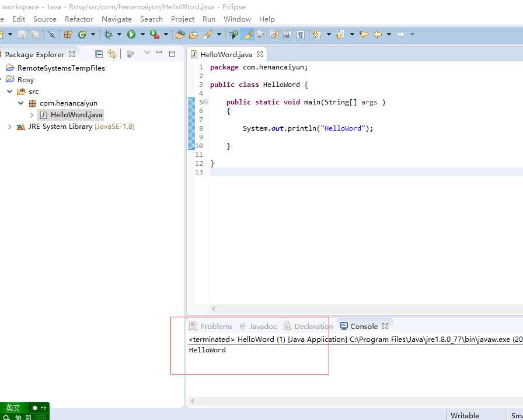Toggle Link with Editor in Package Explorer
Viewport: 523px width, 420px height.
(x=112, y=54)
